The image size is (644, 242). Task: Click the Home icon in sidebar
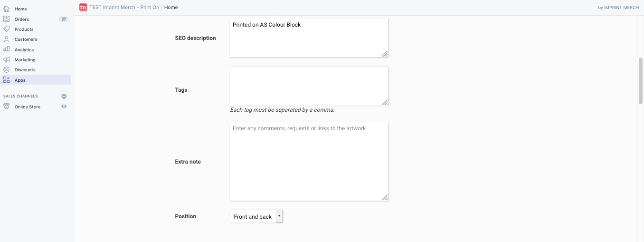click(7, 9)
